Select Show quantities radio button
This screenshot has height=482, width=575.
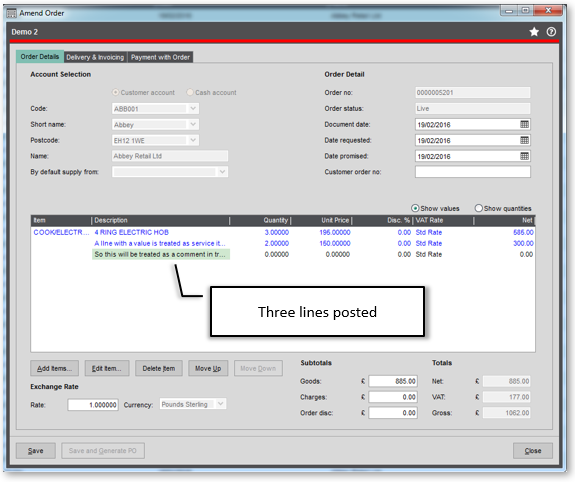coord(479,208)
